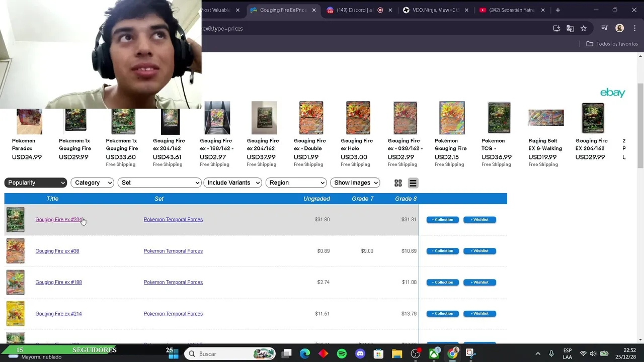This screenshot has width=644, height=362.
Task: Click the eBay logo
Action: point(612,93)
